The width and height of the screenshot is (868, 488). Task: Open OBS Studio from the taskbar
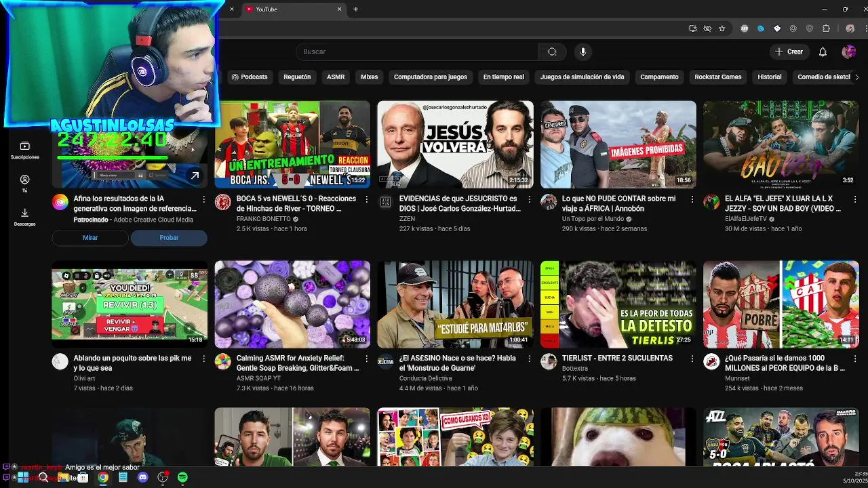(x=163, y=477)
